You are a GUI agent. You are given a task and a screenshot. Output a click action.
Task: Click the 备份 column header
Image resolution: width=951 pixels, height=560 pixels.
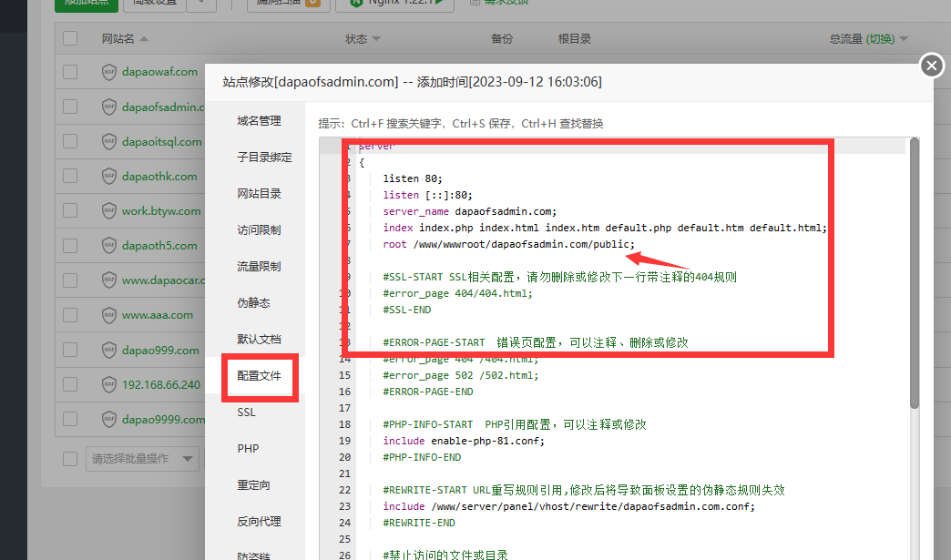point(502,39)
